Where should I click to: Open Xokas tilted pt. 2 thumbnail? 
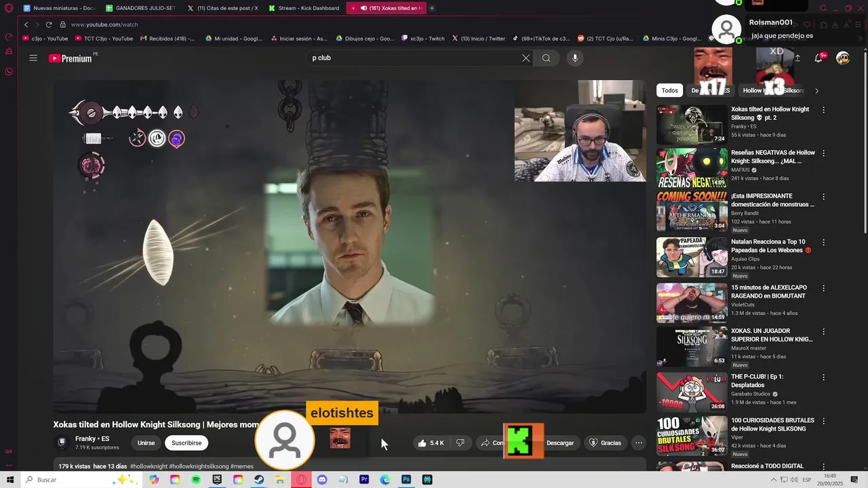coord(692,124)
